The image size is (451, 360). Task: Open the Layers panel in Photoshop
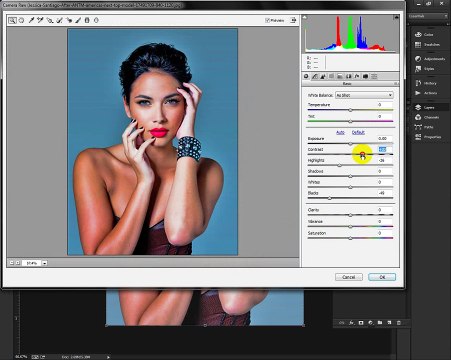click(424, 107)
